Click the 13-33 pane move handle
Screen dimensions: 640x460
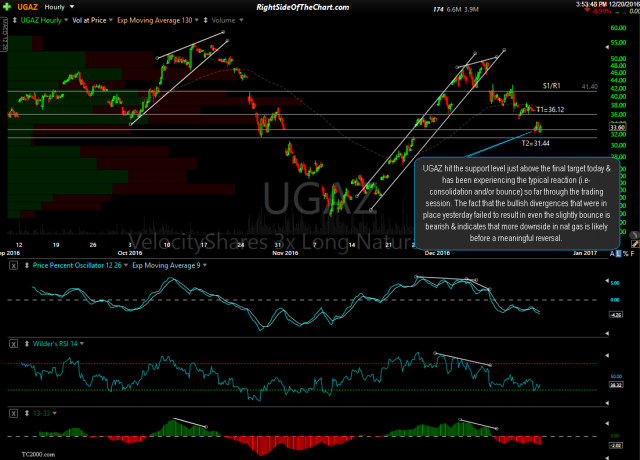[x=27, y=413]
